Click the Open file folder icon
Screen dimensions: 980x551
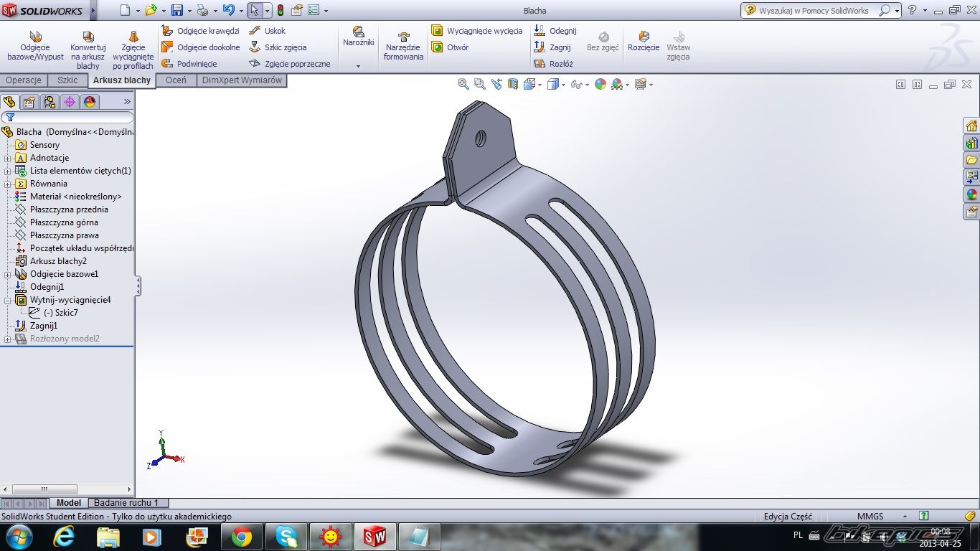tap(151, 10)
